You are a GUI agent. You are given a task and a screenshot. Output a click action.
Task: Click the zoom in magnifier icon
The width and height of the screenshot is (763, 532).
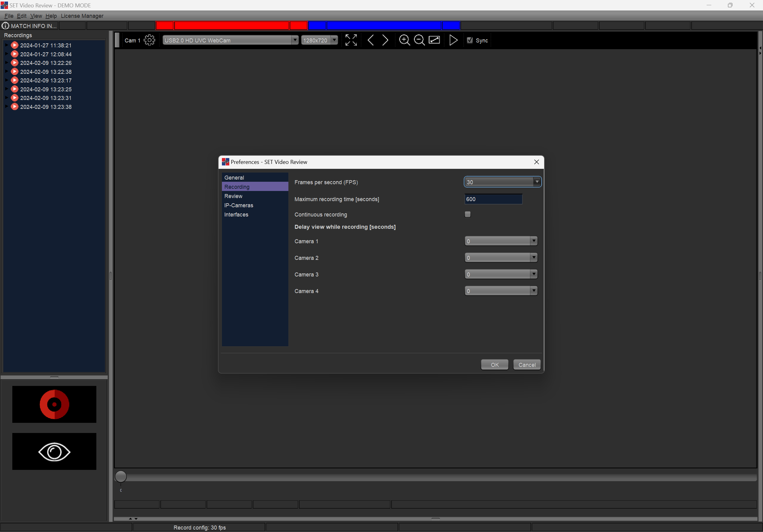point(404,40)
